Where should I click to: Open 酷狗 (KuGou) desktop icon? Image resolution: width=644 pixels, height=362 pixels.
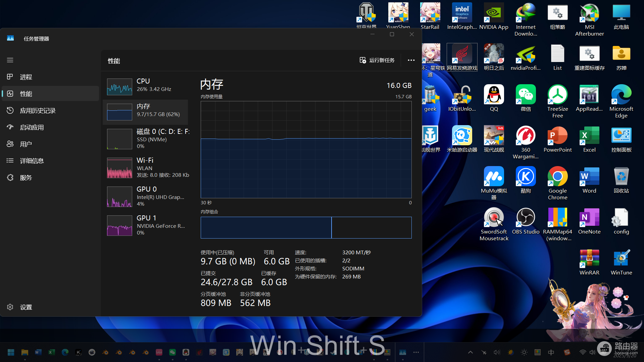tap(526, 180)
